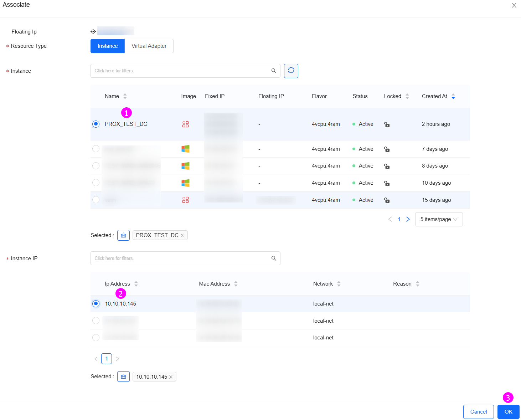Click the floating IP location target icon

tap(93, 31)
